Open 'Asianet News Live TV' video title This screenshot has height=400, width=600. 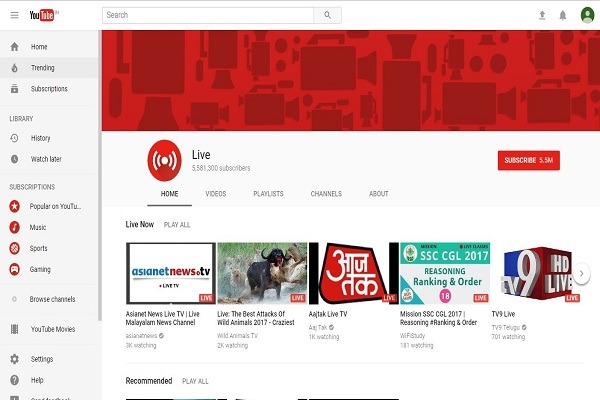[x=163, y=318]
